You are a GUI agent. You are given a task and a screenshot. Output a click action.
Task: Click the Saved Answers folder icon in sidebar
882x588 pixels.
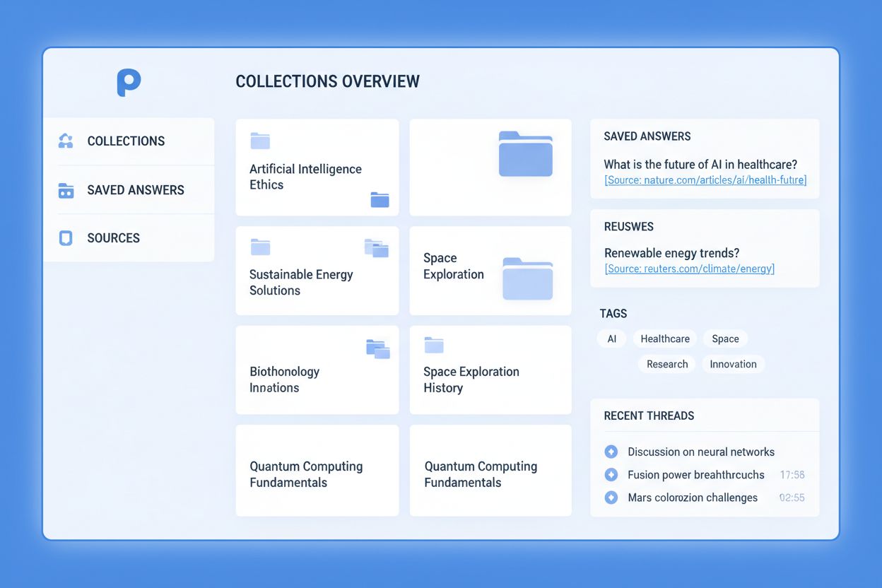(65, 189)
